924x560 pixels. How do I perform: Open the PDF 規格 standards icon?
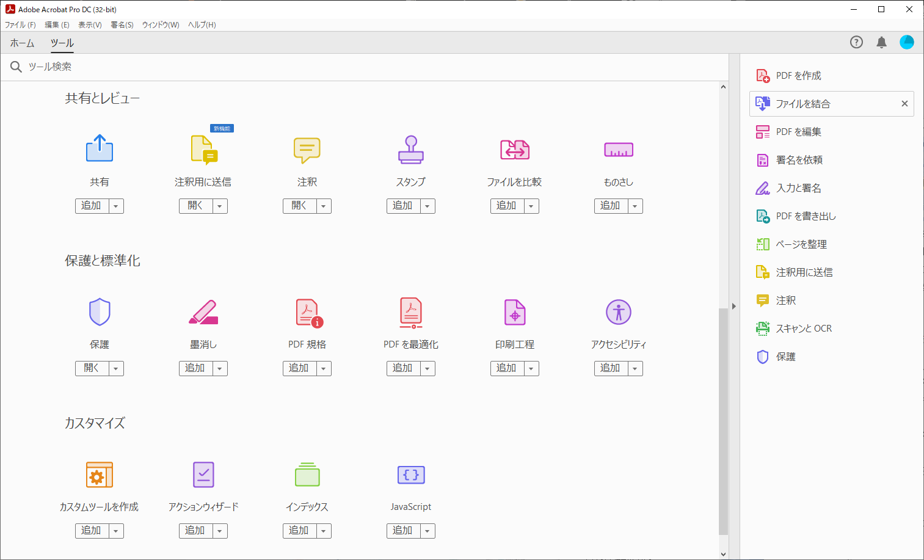[x=309, y=313]
